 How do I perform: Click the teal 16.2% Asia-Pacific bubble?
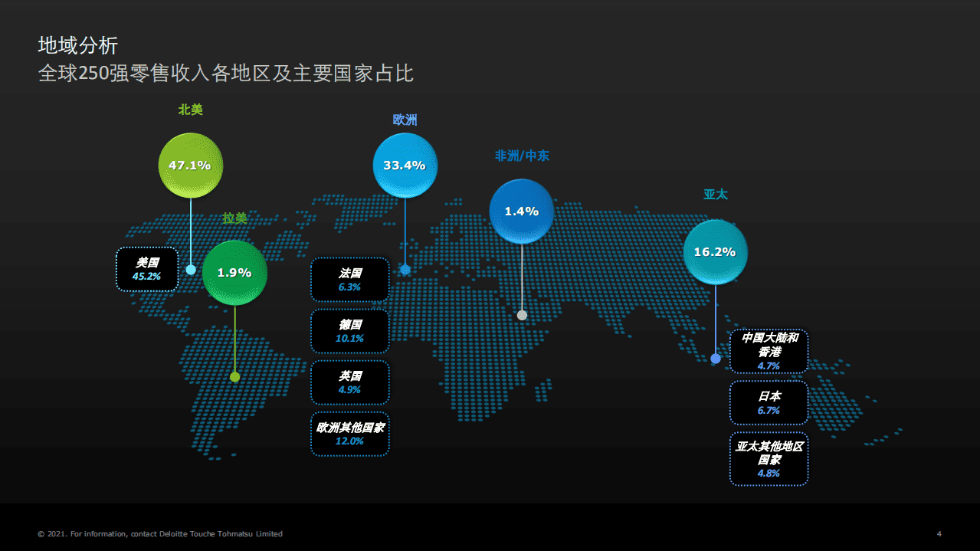[714, 252]
